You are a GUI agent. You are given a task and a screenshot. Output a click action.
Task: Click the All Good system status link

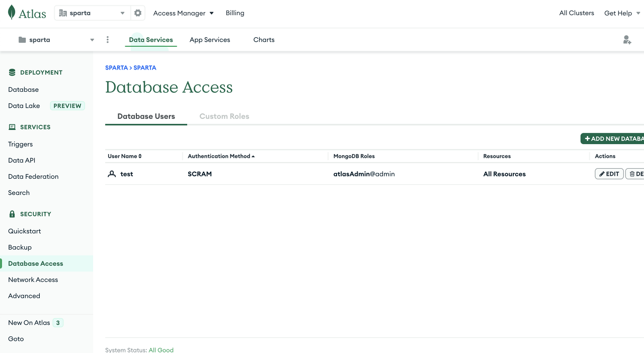[161, 350]
